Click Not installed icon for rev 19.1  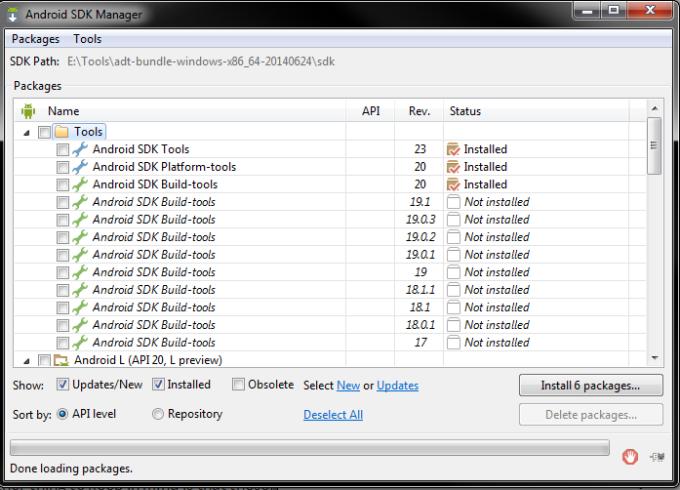tap(453, 202)
